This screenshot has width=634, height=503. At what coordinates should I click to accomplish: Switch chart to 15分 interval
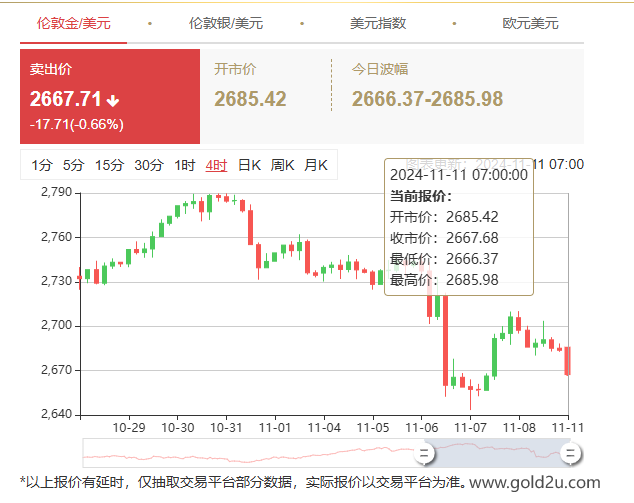coord(109,165)
